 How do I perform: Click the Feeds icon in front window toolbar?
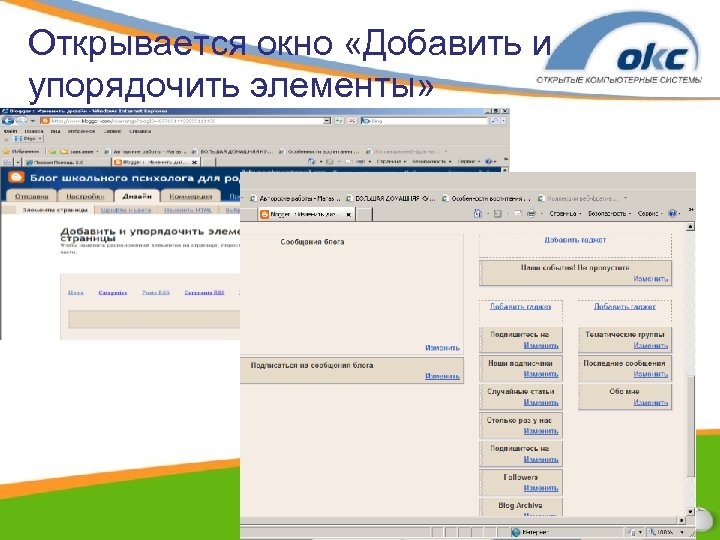tap(497, 214)
